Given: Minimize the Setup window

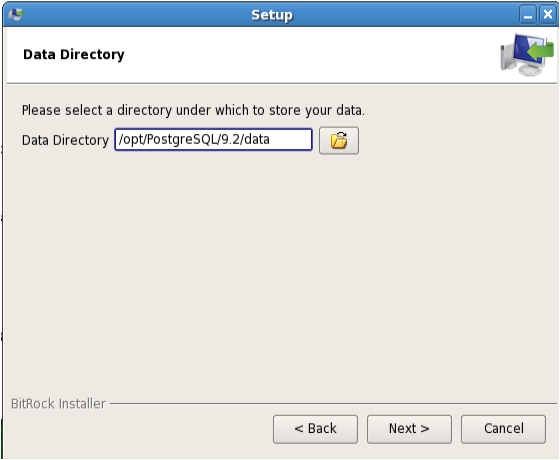Looking at the screenshot, I should [x=528, y=15].
